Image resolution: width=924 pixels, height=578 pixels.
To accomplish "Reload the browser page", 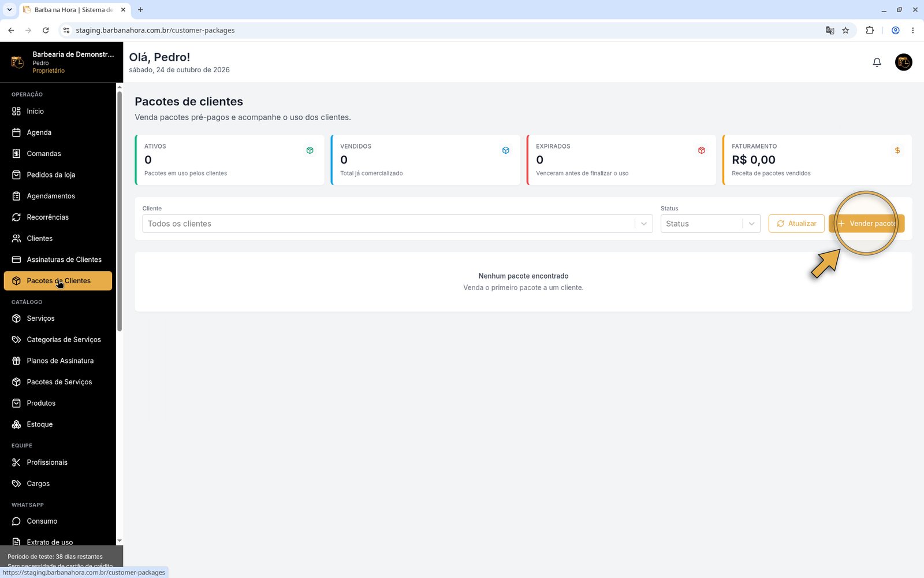I will click(x=46, y=30).
